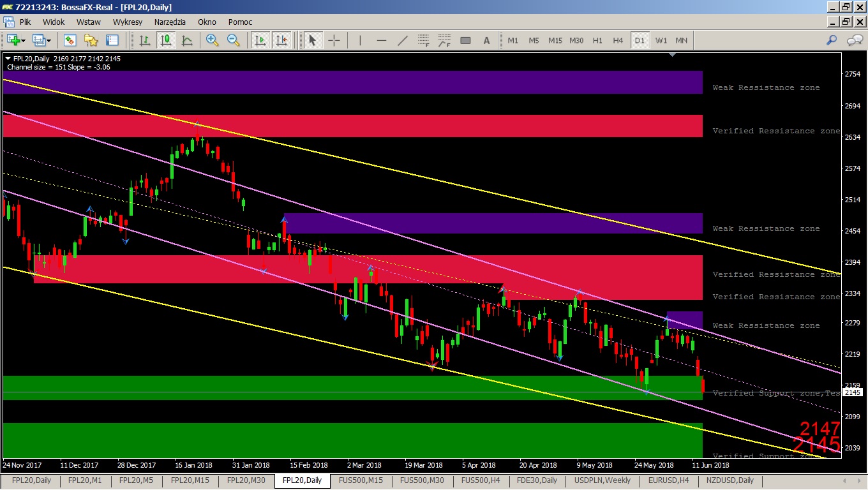Open the Pomoc menu
This screenshot has height=490, width=868.
(241, 22)
